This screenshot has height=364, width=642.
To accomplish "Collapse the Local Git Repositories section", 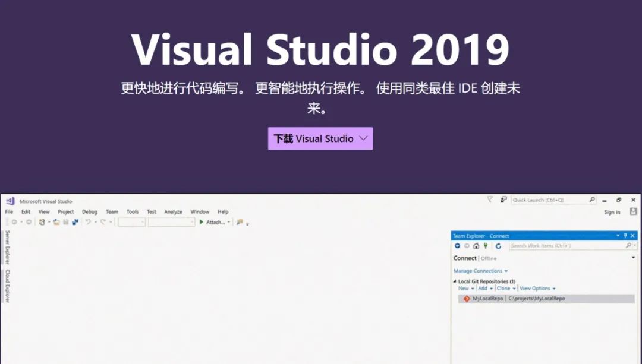I will (x=455, y=281).
